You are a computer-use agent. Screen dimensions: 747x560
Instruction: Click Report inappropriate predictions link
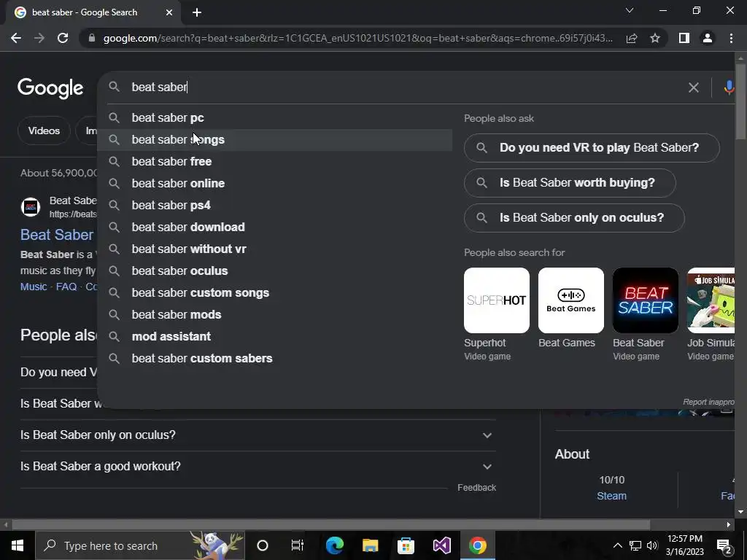[708, 402]
